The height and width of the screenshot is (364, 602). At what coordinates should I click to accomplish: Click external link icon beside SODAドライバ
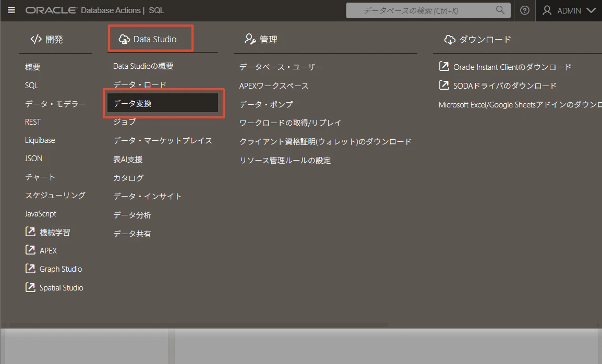click(444, 85)
